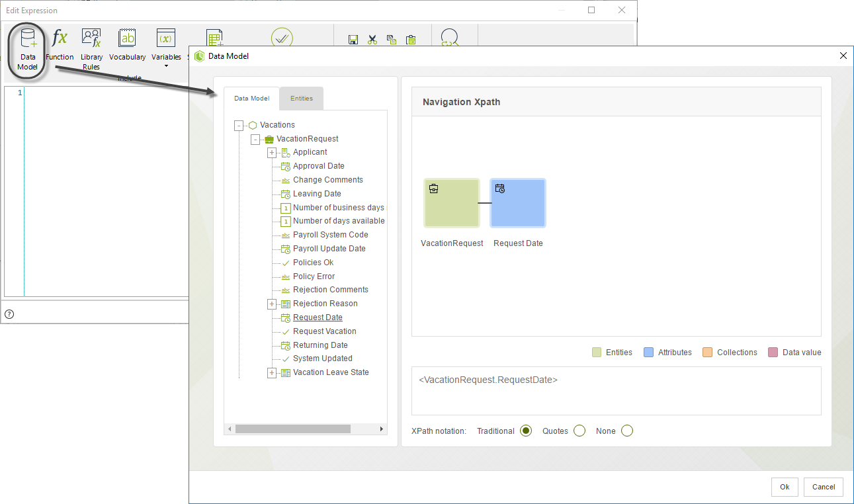This screenshot has height=504, width=854.
Task: Select Returning Date attribute
Action: (x=320, y=345)
